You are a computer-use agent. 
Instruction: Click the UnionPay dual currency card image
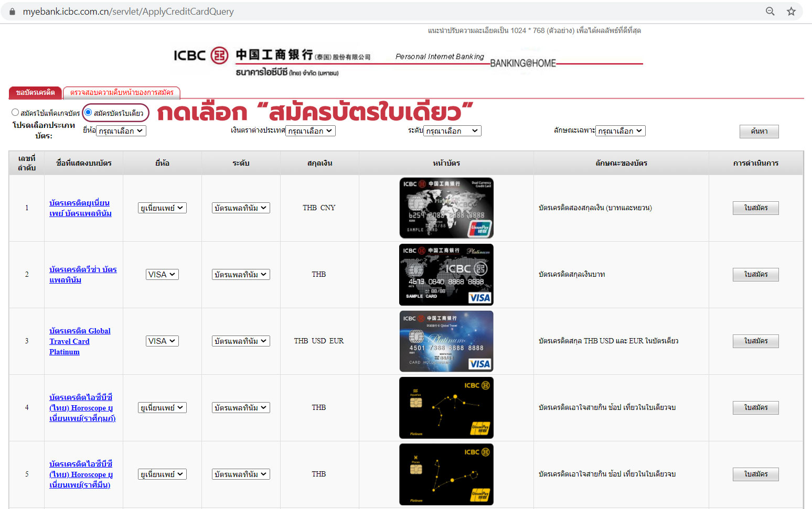[446, 208]
